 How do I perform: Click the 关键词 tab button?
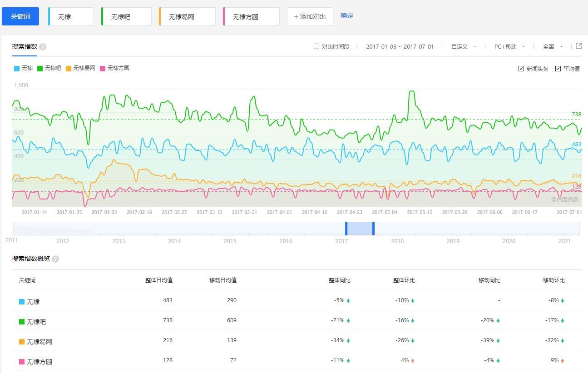[x=20, y=16]
